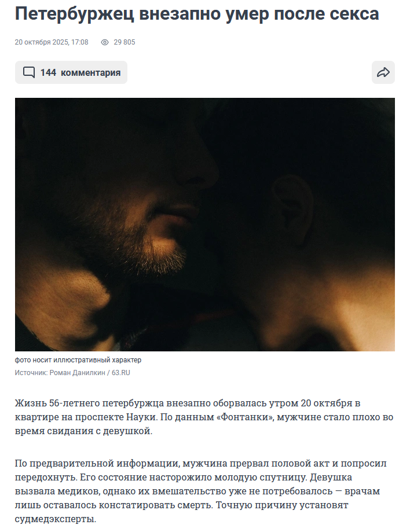Click the view count 29 805
This screenshot has width=410, height=532.
point(125,42)
